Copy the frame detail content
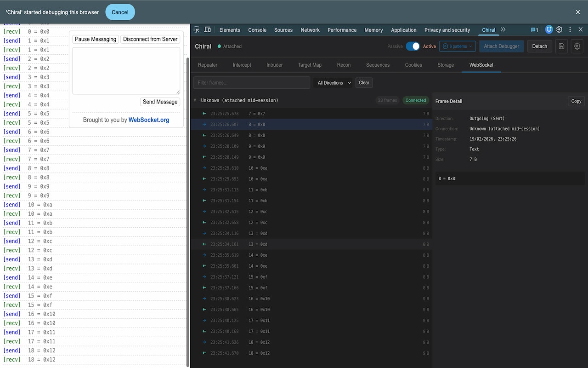The image size is (588, 368). click(x=576, y=101)
